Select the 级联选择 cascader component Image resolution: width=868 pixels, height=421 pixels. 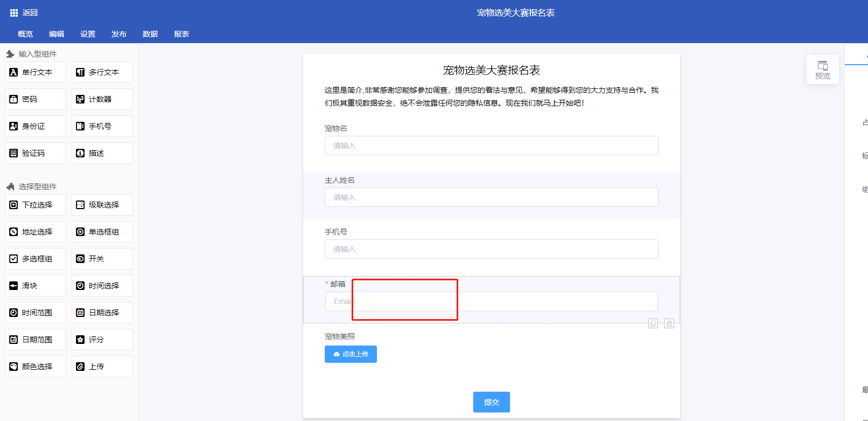[x=102, y=205]
